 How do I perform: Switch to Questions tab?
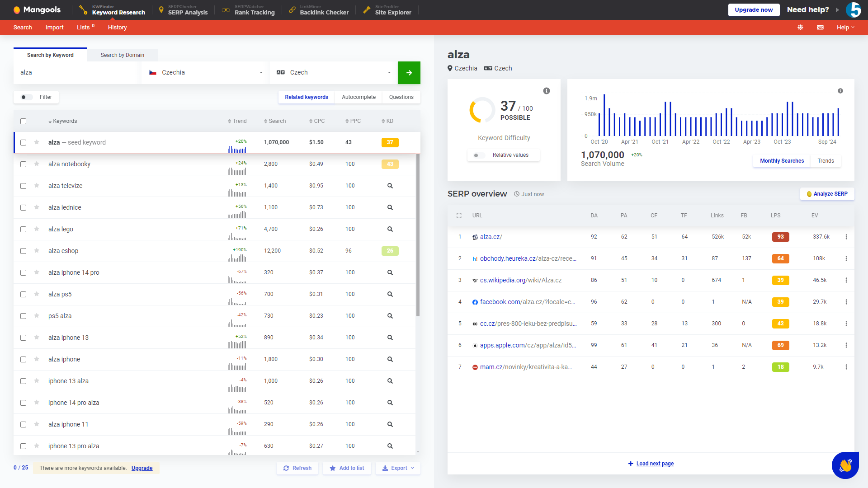(x=401, y=97)
